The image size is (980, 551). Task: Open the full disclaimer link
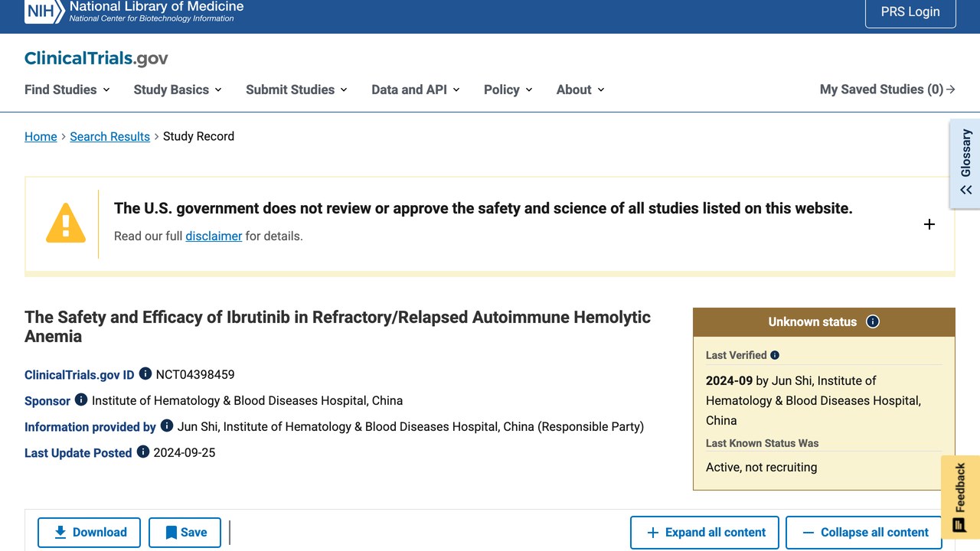pos(214,236)
